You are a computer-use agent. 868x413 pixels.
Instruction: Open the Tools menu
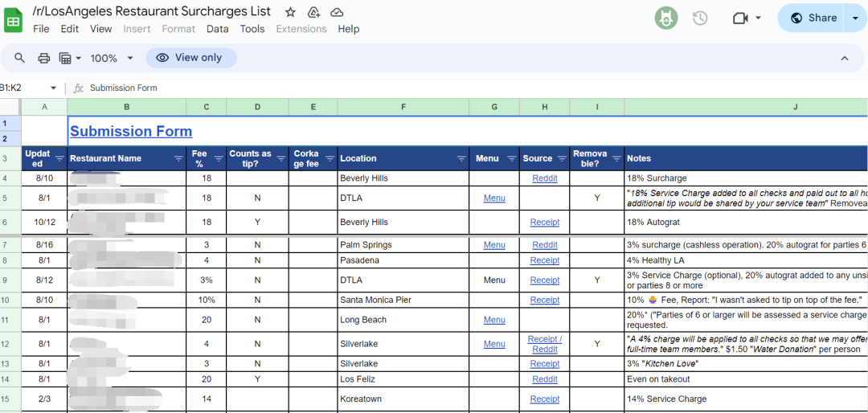(x=252, y=29)
